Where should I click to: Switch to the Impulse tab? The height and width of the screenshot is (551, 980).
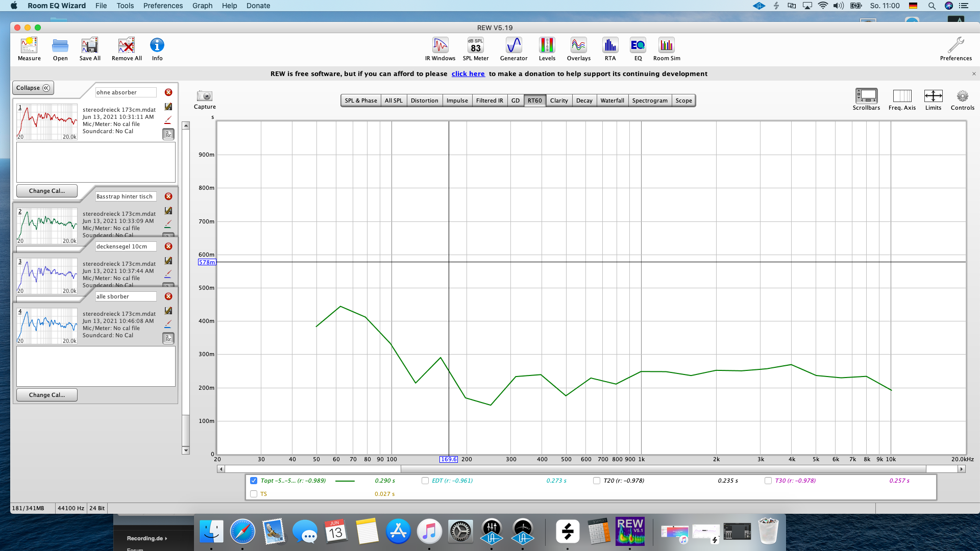click(x=457, y=101)
